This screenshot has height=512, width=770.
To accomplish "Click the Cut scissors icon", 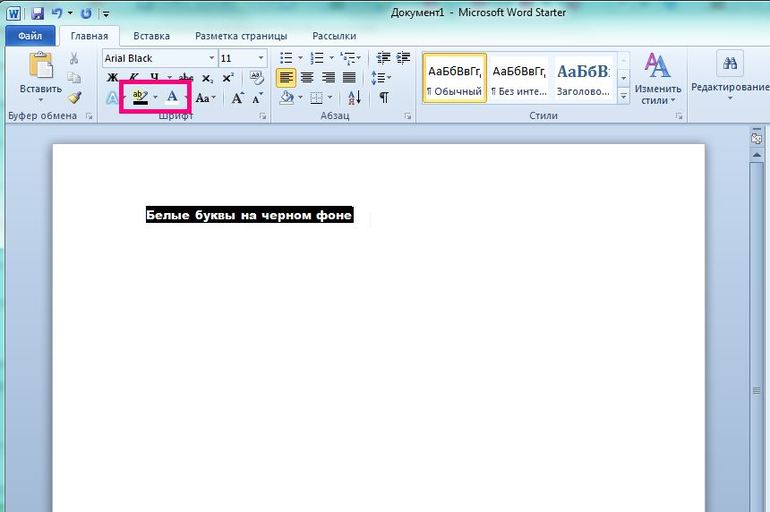I will click(74, 59).
